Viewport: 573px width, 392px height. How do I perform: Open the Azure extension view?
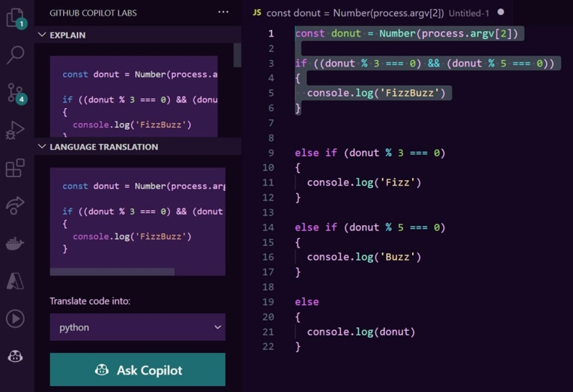[x=15, y=280]
